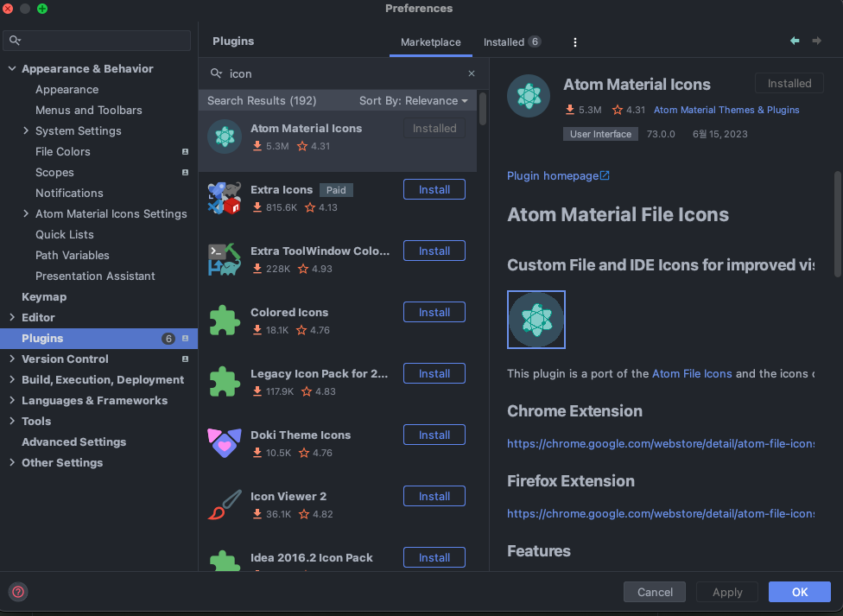Open help with the question mark icon
Screen dimensions: 843x616
point(18,592)
